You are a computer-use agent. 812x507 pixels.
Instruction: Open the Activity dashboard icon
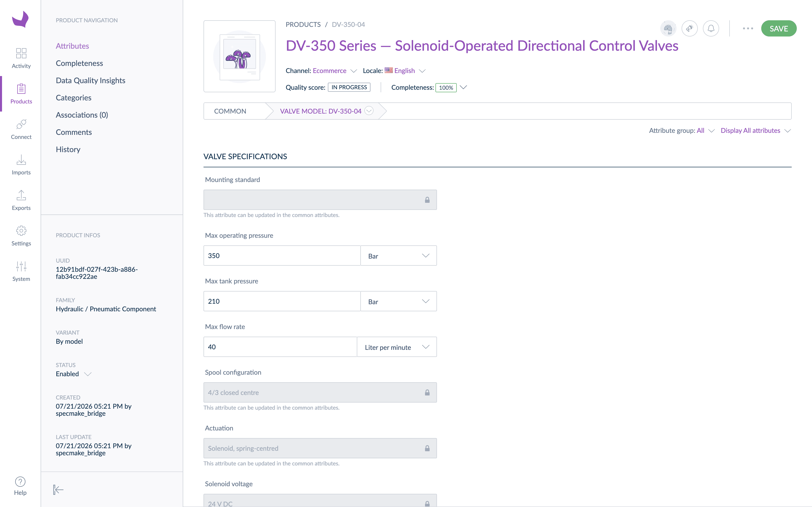[21, 53]
